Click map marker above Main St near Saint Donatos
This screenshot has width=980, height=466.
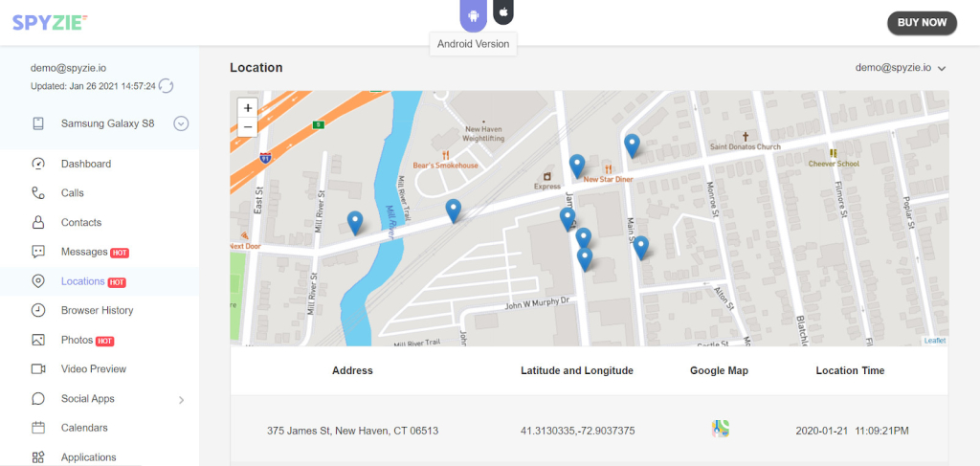pos(632,145)
